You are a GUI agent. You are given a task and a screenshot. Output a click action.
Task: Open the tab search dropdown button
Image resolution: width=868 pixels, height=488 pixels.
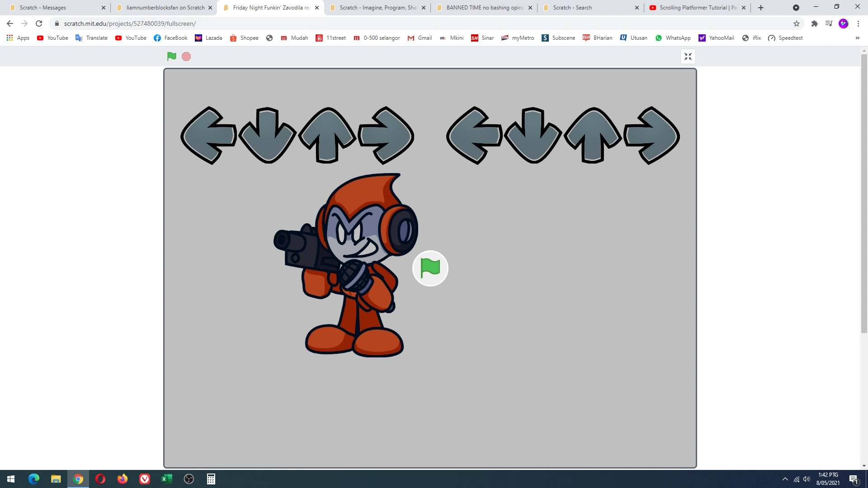point(796,8)
